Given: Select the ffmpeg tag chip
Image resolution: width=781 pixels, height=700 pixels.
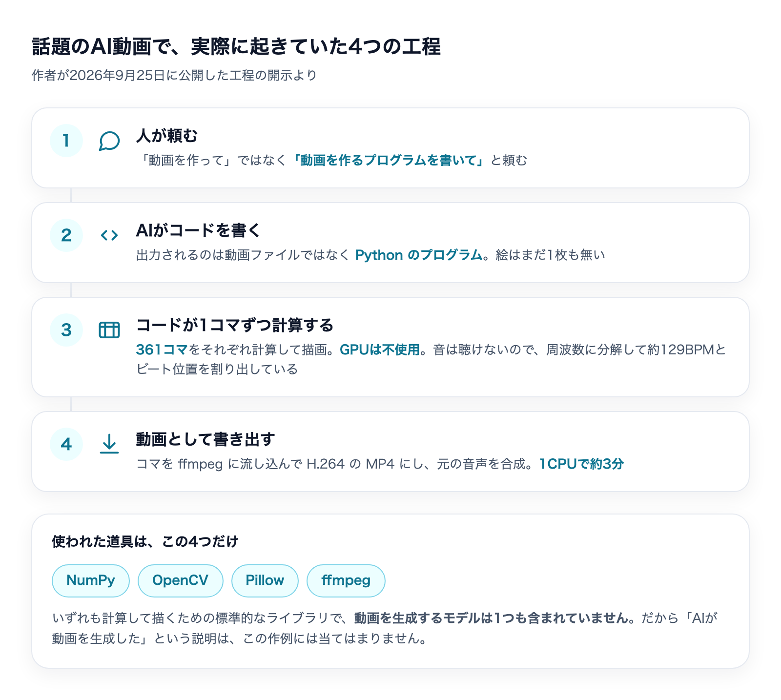Looking at the screenshot, I should pos(346,580).
